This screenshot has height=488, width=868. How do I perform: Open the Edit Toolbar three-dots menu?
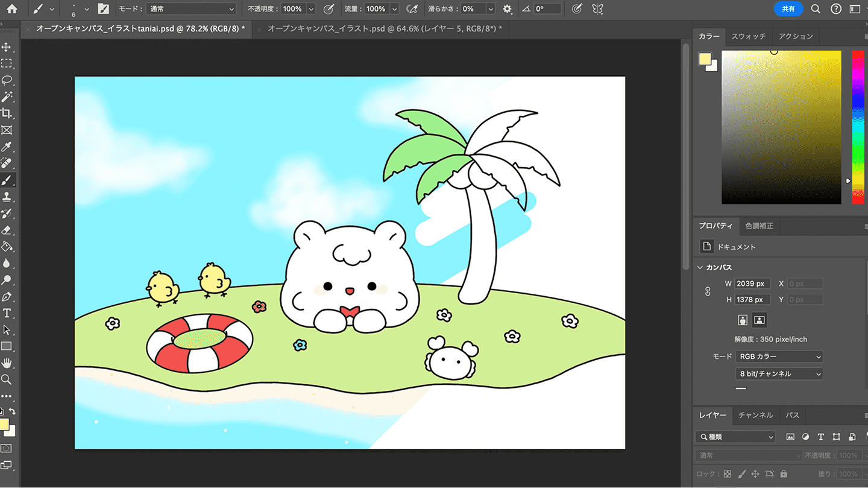(x=7, y=396)
